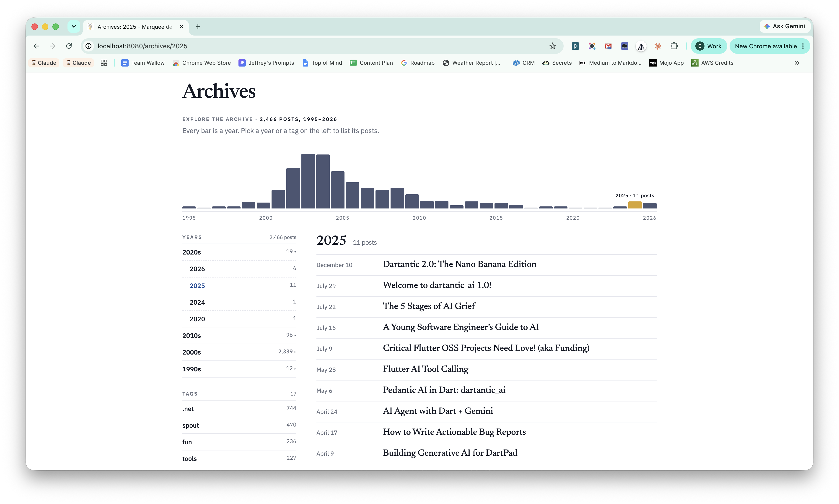This screenshot has width=839, height=504.
Task: Open the Work profile button
Action: pos(709,46)
